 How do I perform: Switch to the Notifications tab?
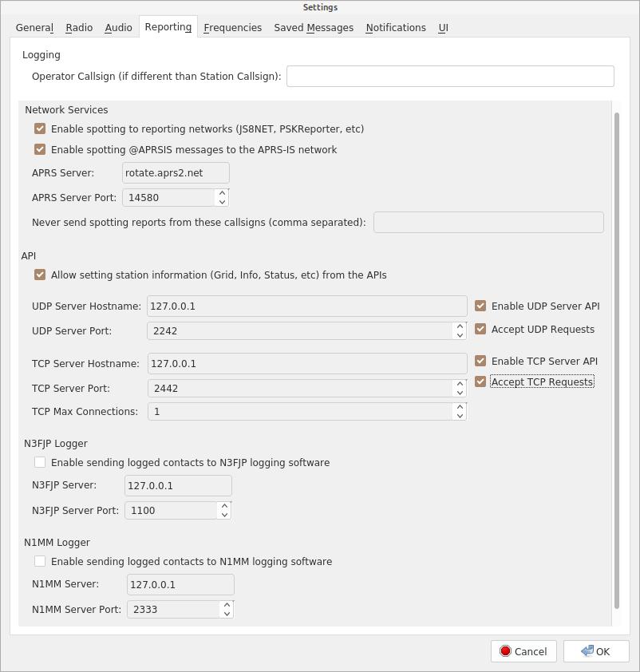click(396, 28)
